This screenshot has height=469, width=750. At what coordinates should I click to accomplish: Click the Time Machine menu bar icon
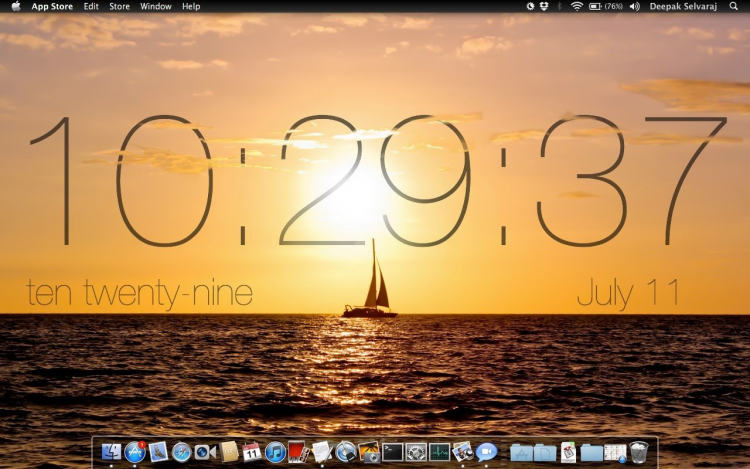(530, 6)
